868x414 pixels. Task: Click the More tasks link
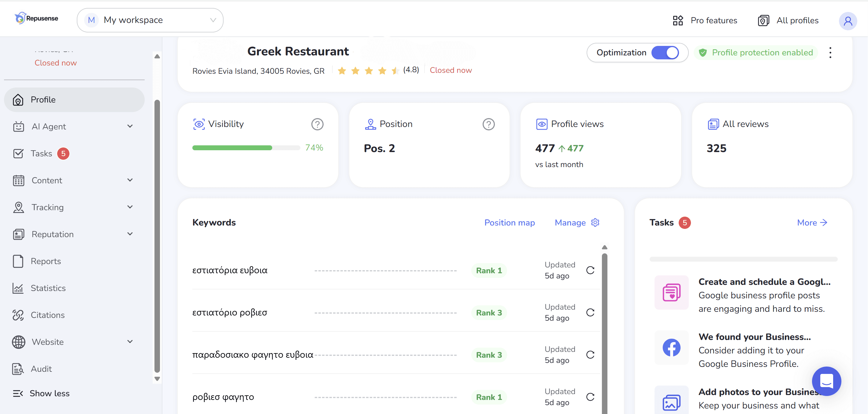(812, 222)
